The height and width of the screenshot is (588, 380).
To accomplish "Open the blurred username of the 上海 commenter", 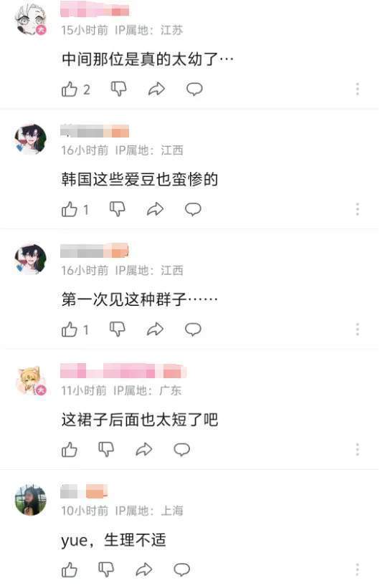I will 84,491.
